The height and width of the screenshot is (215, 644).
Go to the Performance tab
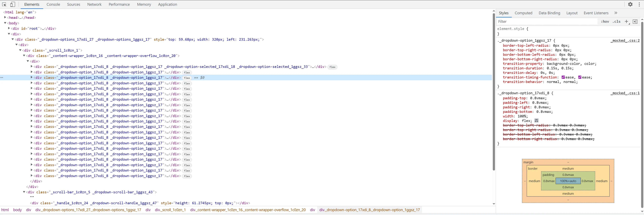tap(119, 4)
